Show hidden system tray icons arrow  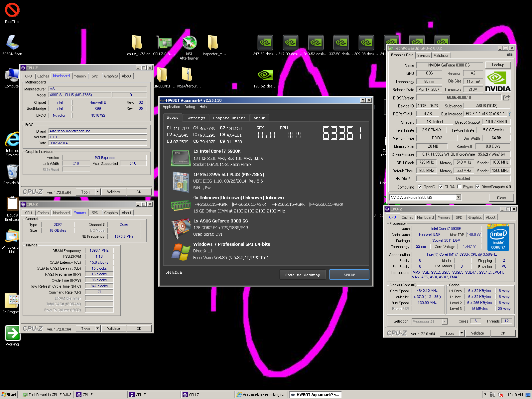pos(485,395)
